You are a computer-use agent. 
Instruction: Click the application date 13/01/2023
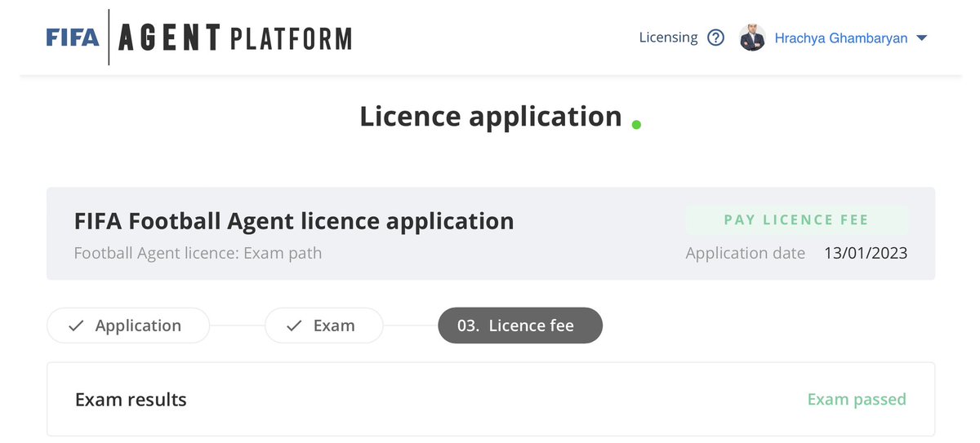[866, 253]
